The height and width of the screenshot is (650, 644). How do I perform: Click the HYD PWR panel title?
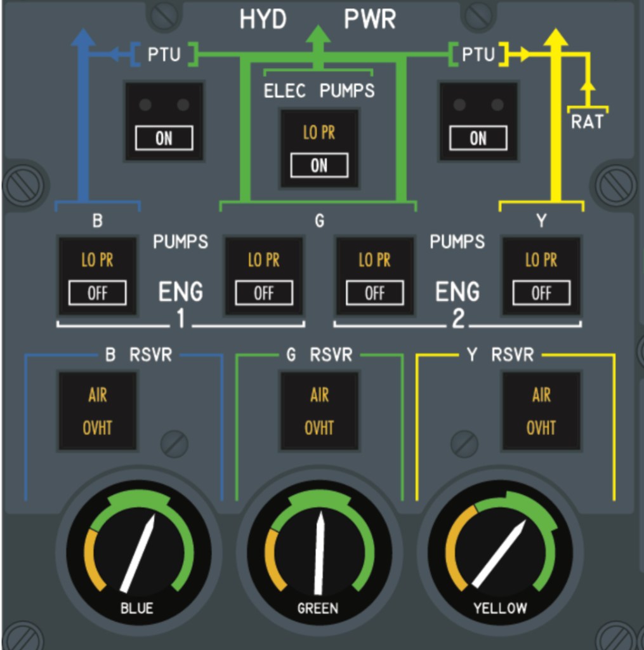tap(317, 20)
